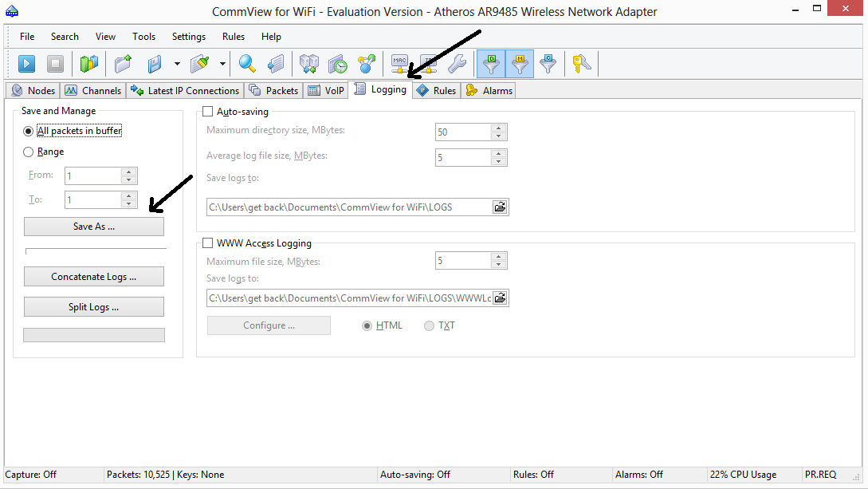Open the IP aliases icon beside MAC
This screenshot has width=868, height=489.
(x=429, y=64)
